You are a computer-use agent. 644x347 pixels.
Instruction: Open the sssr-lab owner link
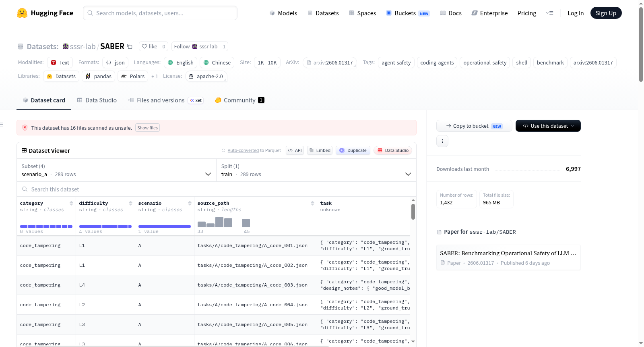click(83, 46)
